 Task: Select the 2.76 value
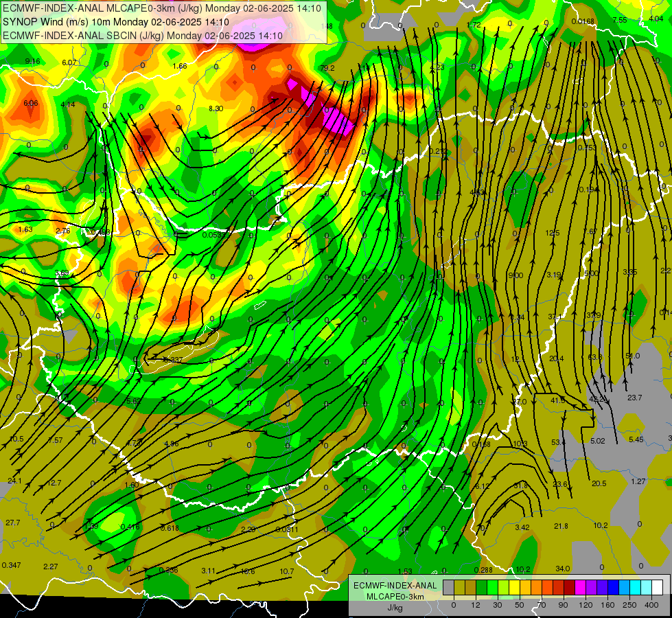click(x=63, y=231)
